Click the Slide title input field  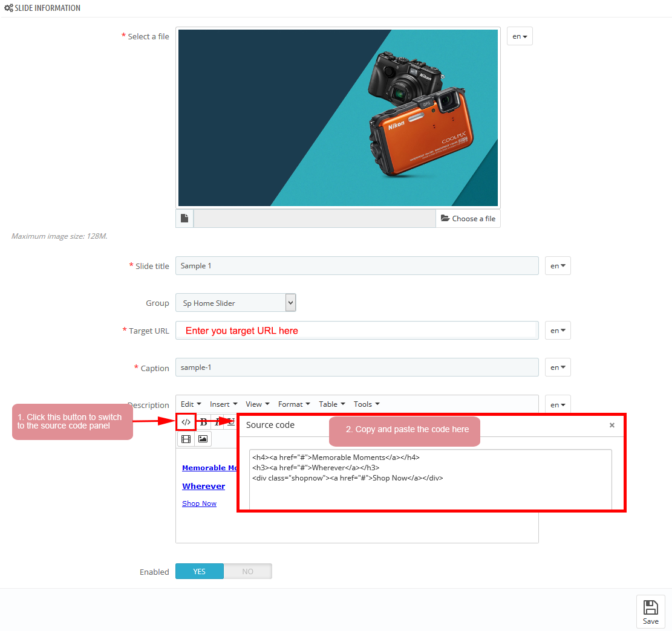click(x=357, y=266)
